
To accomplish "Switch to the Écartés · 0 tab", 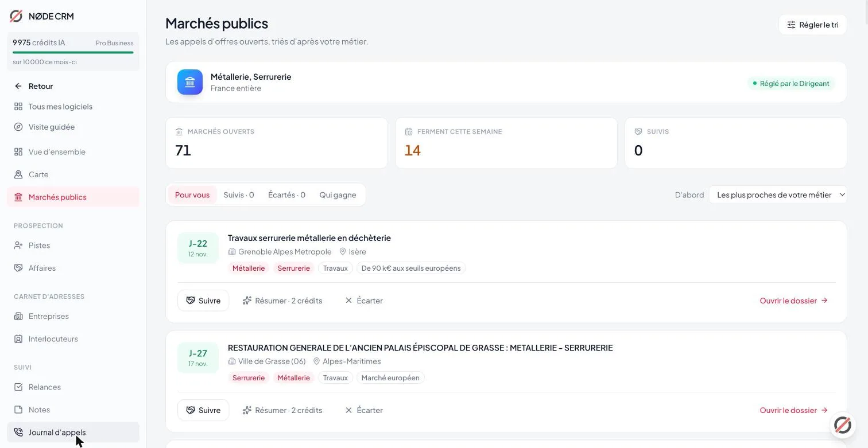I will pos(286,195).
